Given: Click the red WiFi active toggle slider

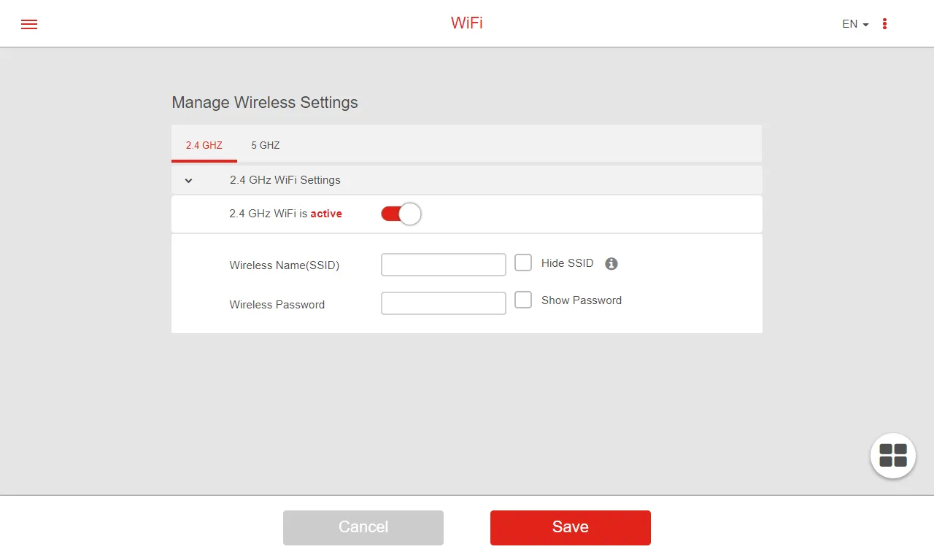Looking at the screenshot, I should (x=400, y=213).
